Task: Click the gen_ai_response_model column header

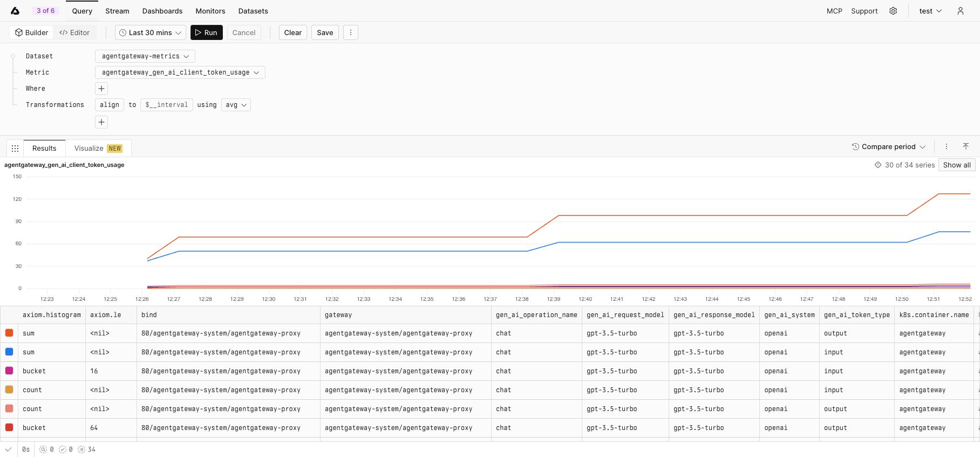Action: tap(714, 315)
